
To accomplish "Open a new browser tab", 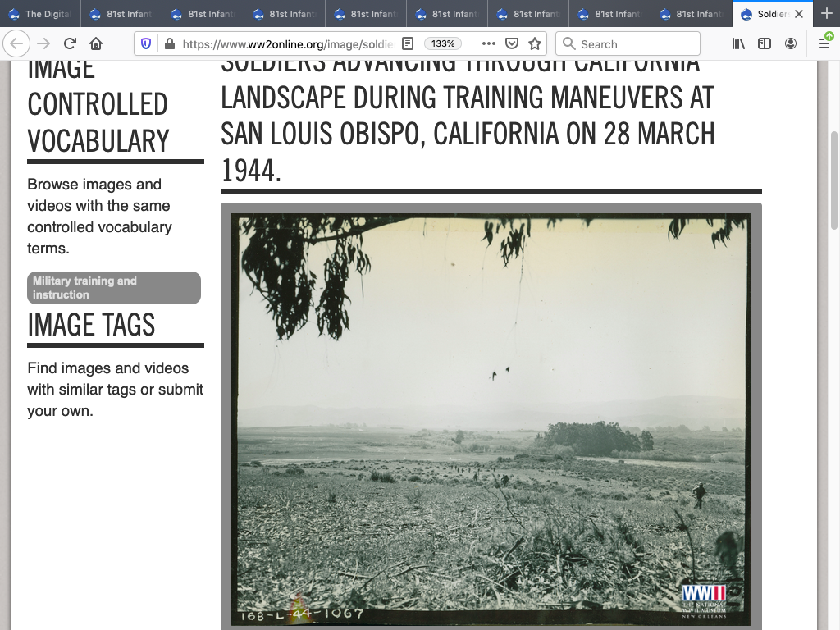I will coord(826,14).
